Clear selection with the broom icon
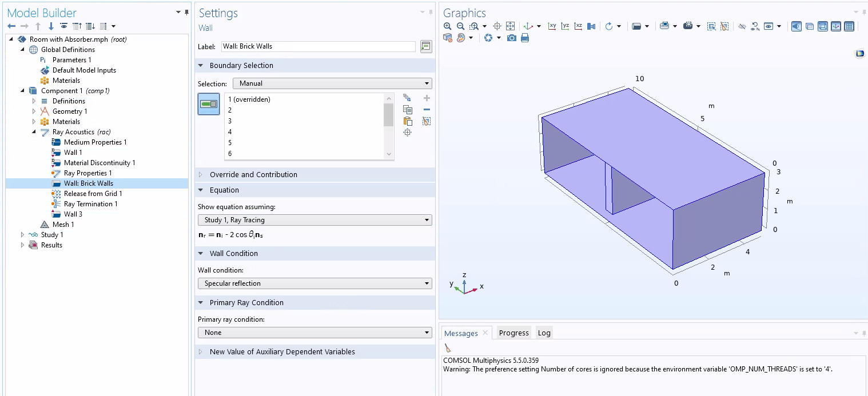868x396 pixels. point(426,121)
